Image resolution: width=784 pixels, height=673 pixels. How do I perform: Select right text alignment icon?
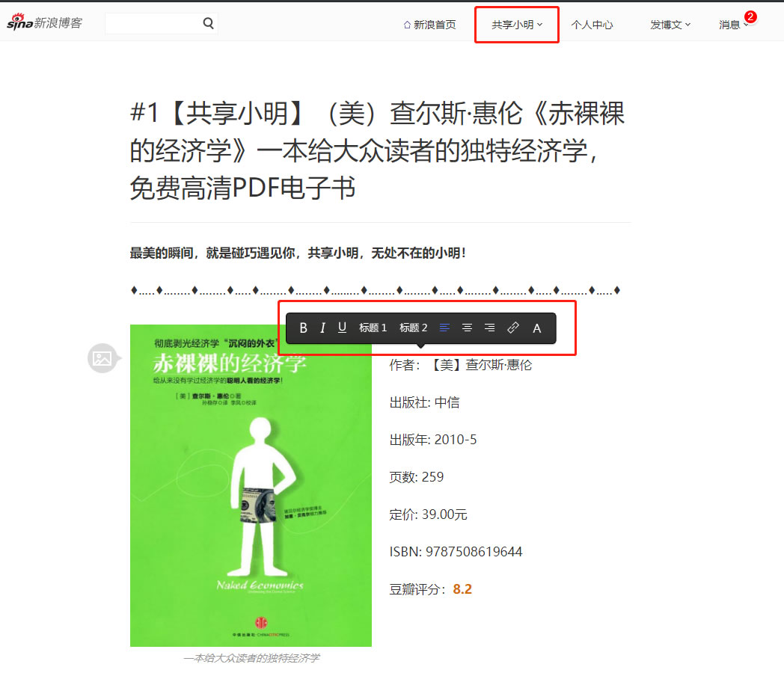(x=489, y=328)
